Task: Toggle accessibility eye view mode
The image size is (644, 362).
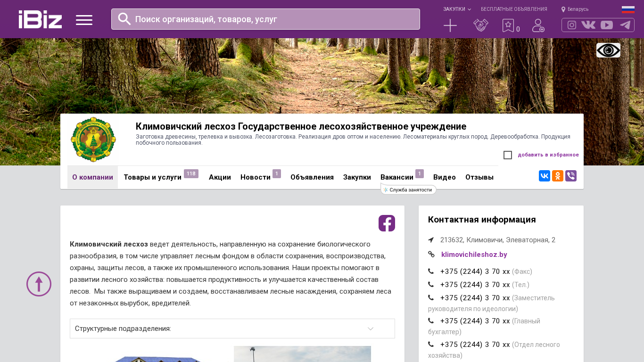Action: point(608,50)
